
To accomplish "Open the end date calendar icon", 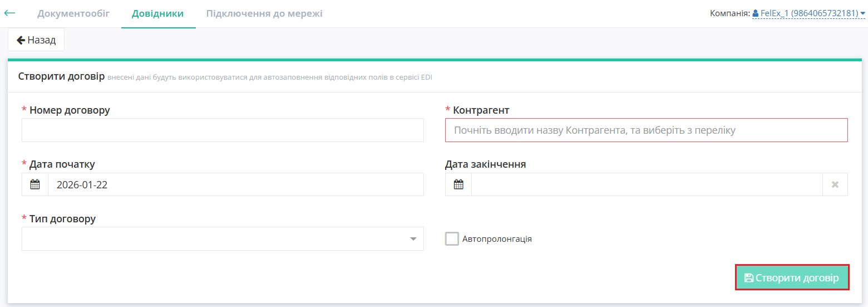I will (458, 184).
